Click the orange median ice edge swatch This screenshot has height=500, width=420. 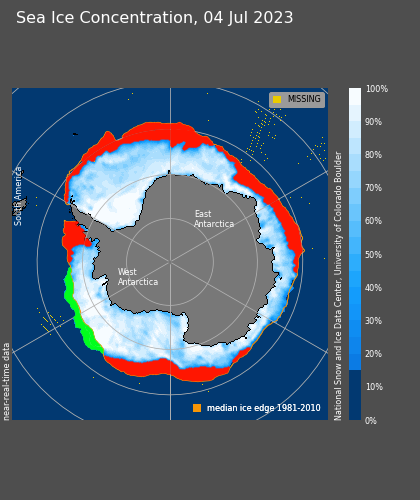[197, 408]
